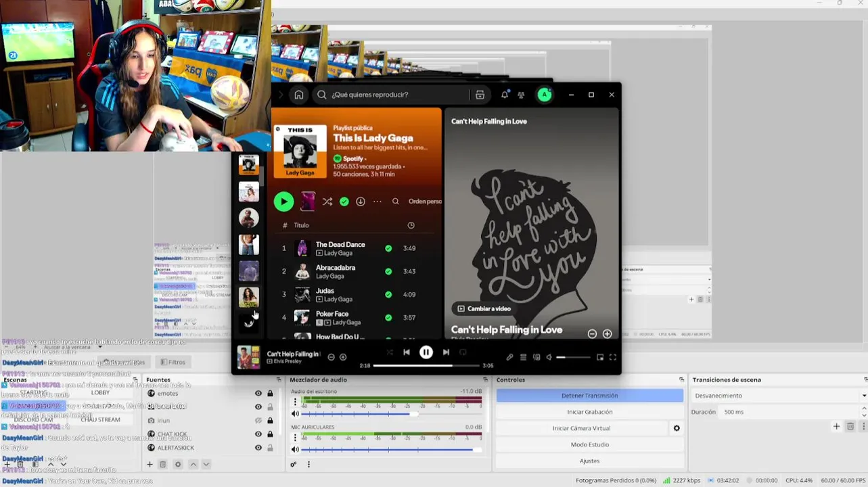868x487 pixels.
Task: Click the playlist preview video thumbnail
Action: pos(308,202)
